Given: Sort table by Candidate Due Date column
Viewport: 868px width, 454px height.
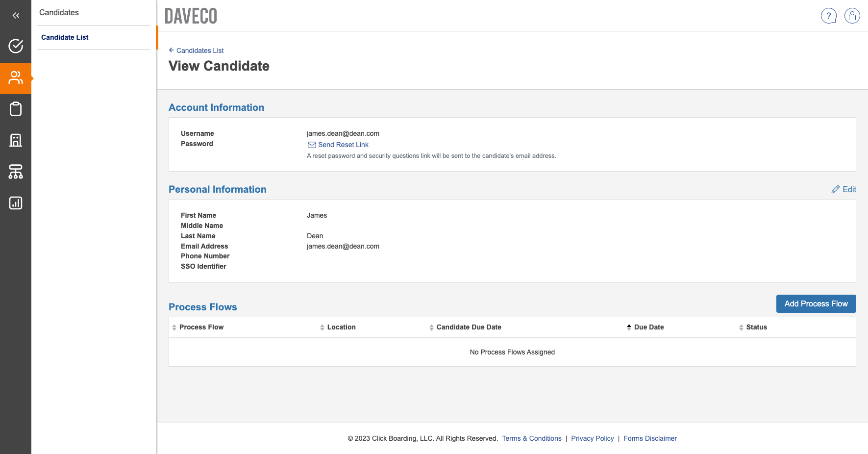Looking at the screenshot, I should tap(469, 327).
